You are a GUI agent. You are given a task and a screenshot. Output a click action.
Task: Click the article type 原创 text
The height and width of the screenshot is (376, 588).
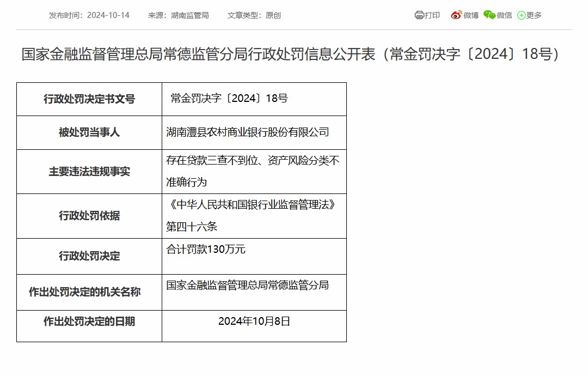pyautogui.click(x=273, y=15)
